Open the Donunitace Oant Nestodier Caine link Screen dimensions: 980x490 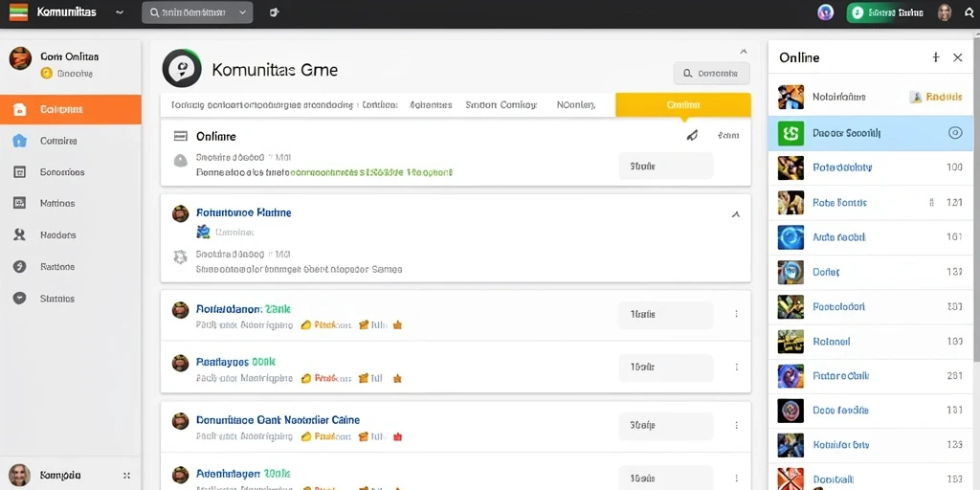[x=278, y=420]
